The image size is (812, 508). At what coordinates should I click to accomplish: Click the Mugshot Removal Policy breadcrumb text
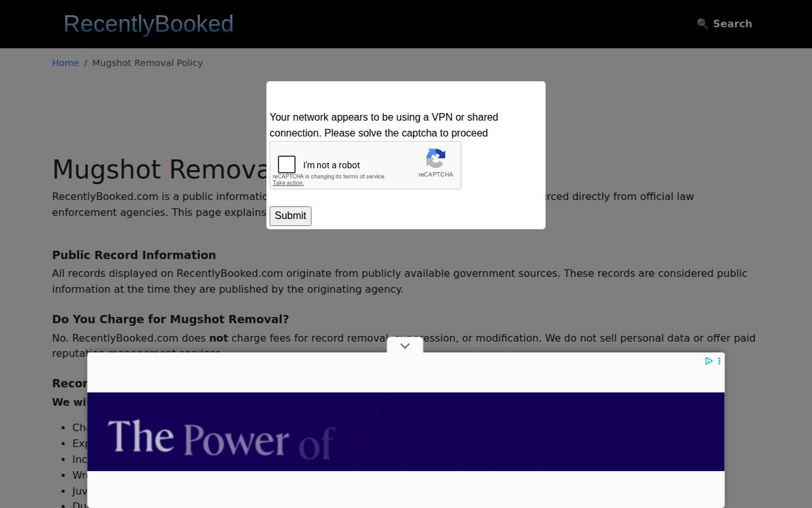click(x=147, y=63)
